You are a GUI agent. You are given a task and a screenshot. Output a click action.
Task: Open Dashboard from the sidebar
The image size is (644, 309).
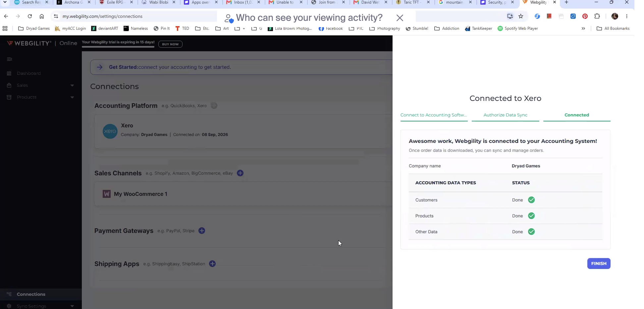[x=29, y=73]
